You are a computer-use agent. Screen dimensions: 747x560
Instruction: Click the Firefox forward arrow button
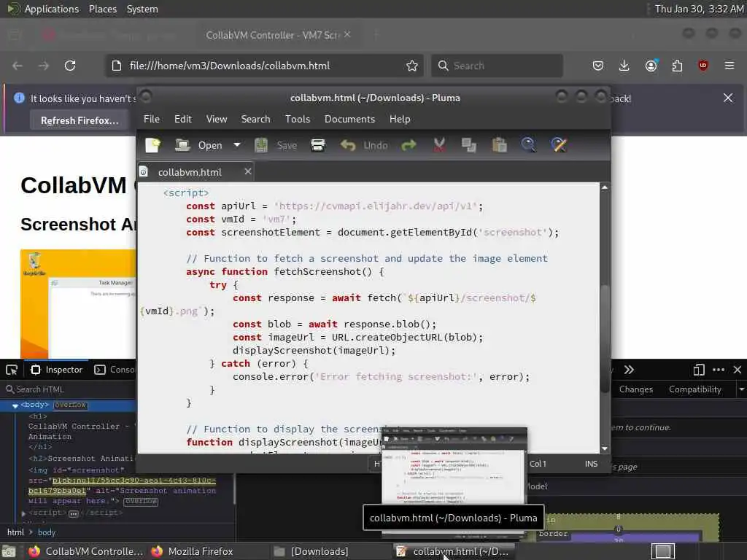pos(44,66)
